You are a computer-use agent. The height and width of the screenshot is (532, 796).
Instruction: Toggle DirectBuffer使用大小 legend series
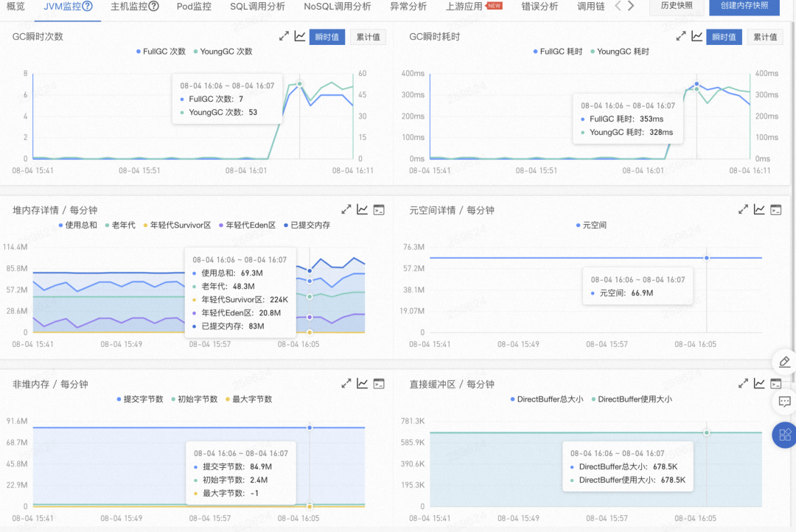coord(632,399)
